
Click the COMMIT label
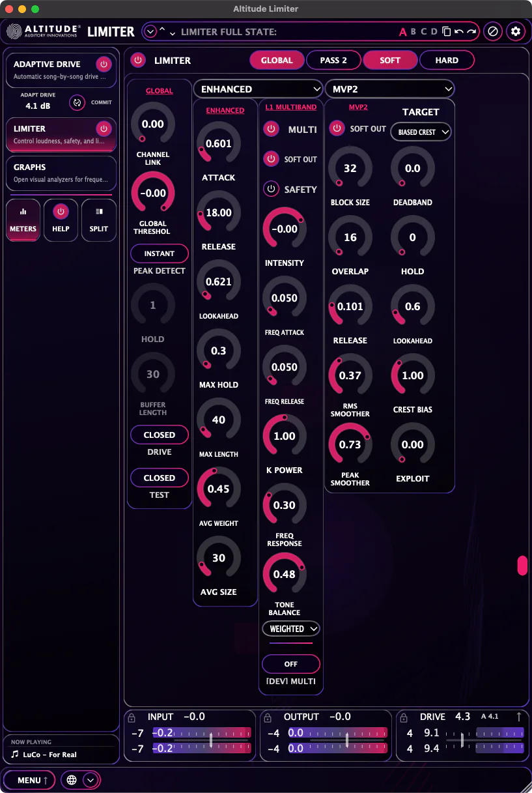point(101,102)
